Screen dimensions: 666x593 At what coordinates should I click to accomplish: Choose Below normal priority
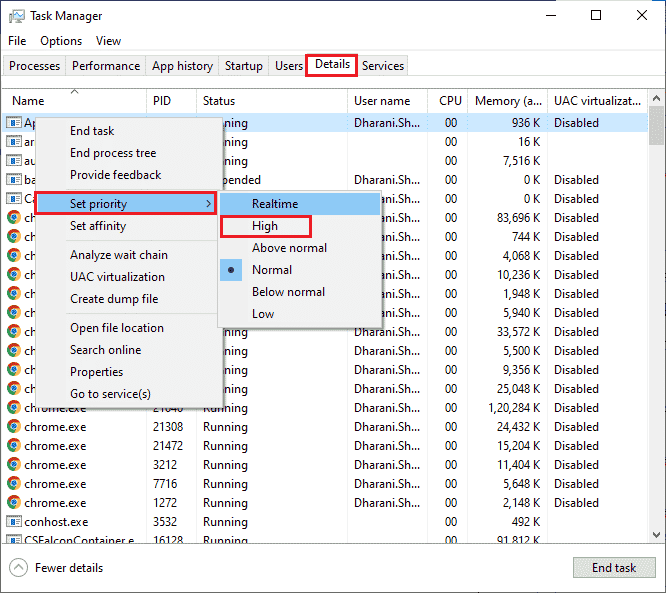(288, 292)
